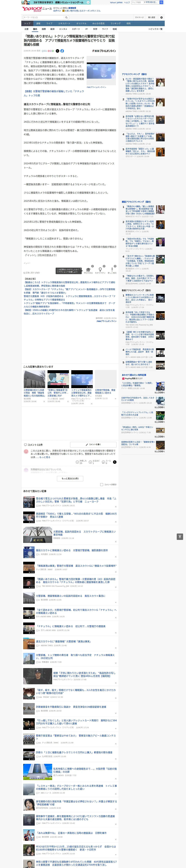
Task: Select the みんなの意見 tab
Action: click(x=99, y=24)
